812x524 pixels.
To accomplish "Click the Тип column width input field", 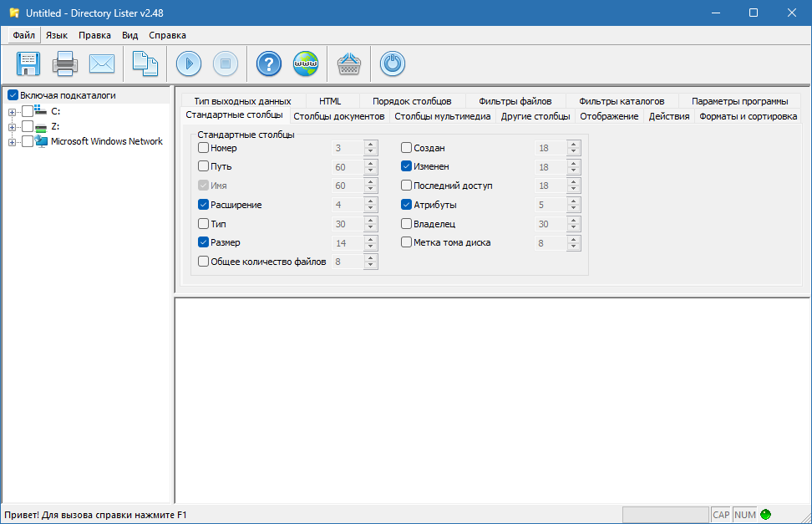I will coord(348,224).
